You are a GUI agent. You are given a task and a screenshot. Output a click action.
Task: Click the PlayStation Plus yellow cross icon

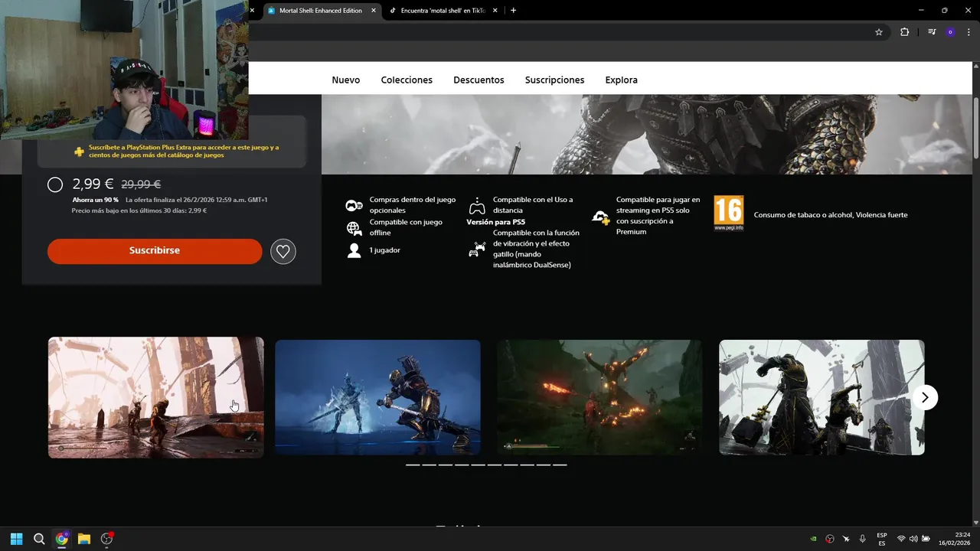pos(79,152)
